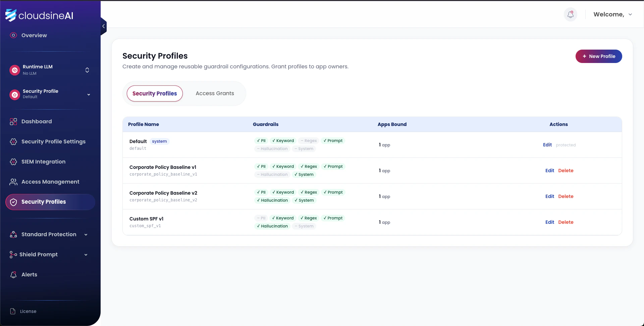Click the Shield Prompt branch icon
644x326 pixels.
[x=13, y=255]
